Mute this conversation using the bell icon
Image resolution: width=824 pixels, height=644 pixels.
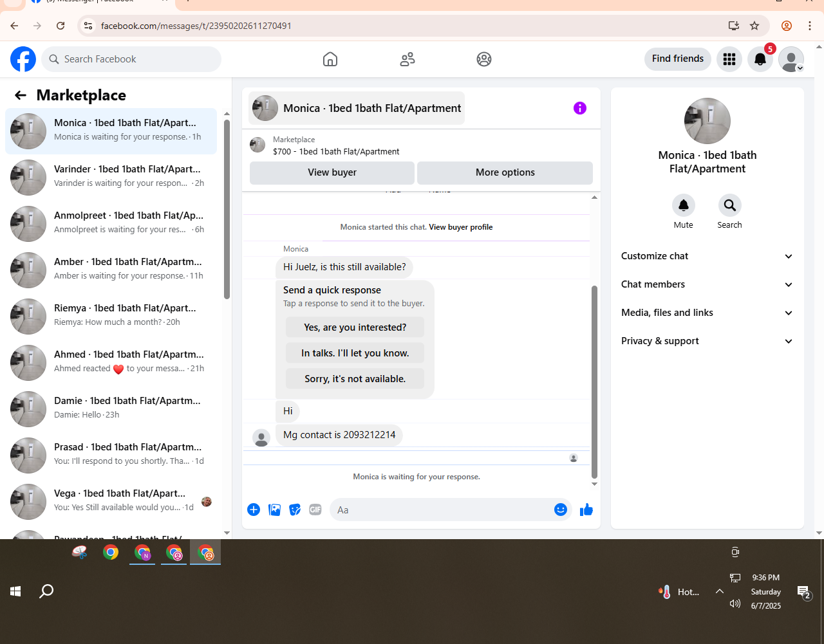click(684, 205)
